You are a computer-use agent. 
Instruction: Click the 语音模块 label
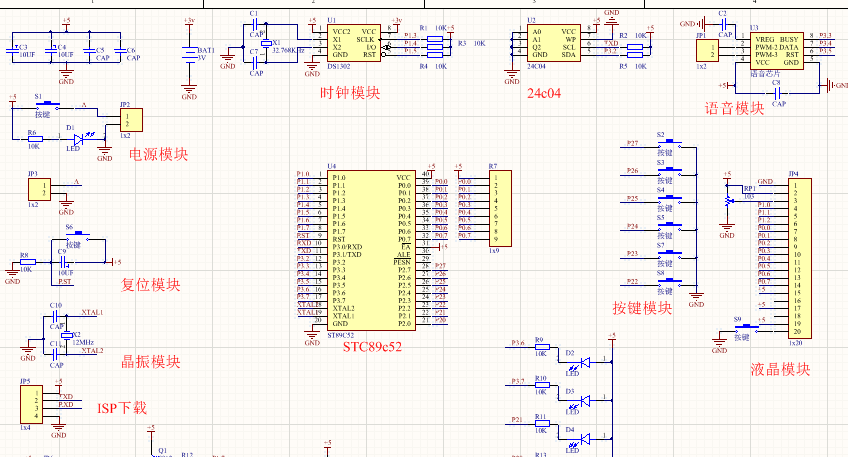click(x=734, y=108)
